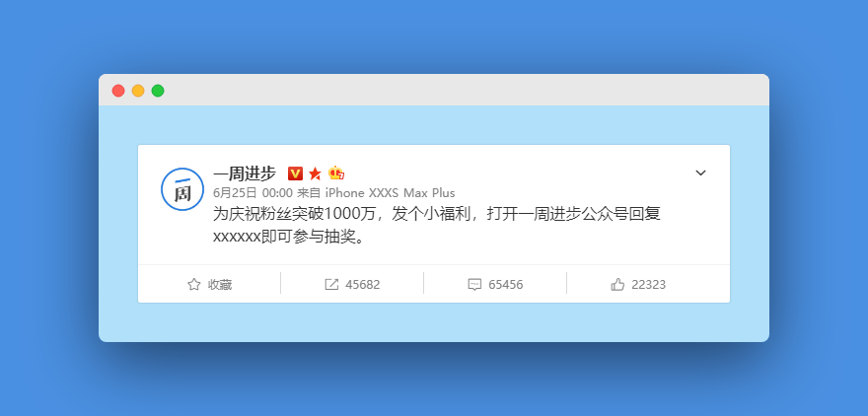
Task: Open the 一周进步 username link
Action: pos(245,173)
